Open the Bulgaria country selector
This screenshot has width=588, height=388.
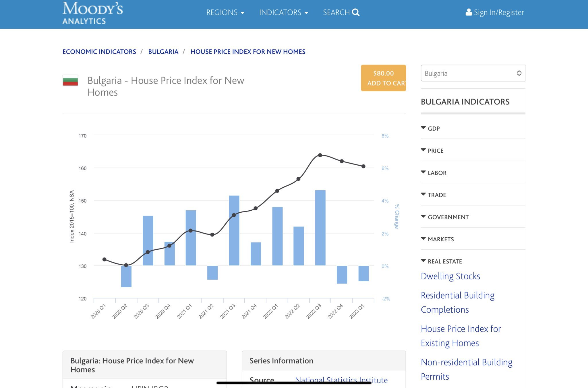(x=473, y=73)
